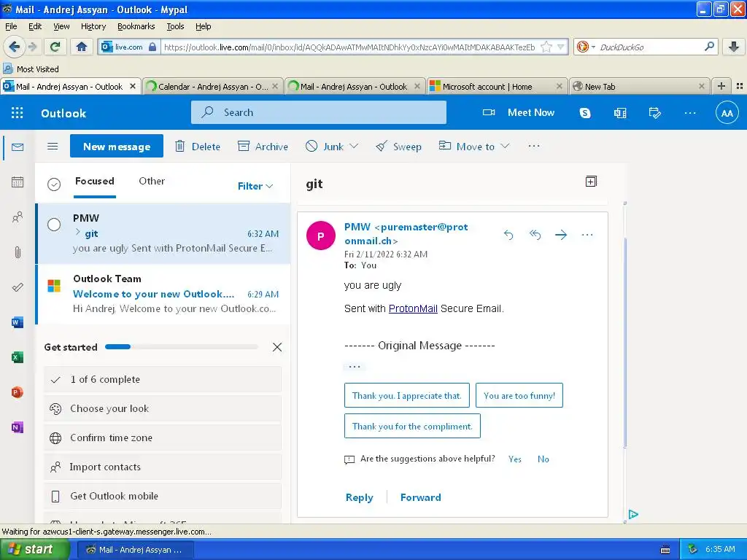Launch Excel from the sidebar
The width and height of the screenshot is (747, 560).
[x=18, y=357]
